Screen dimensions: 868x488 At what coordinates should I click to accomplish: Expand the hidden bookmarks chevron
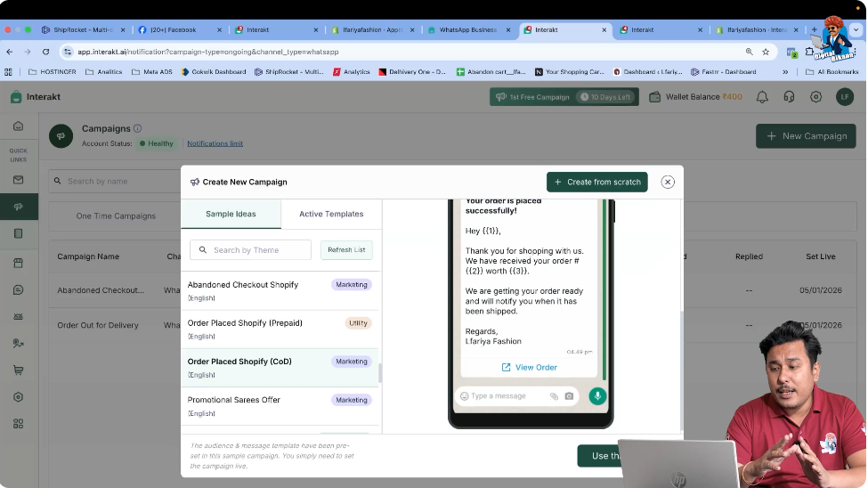click(785, 72)
